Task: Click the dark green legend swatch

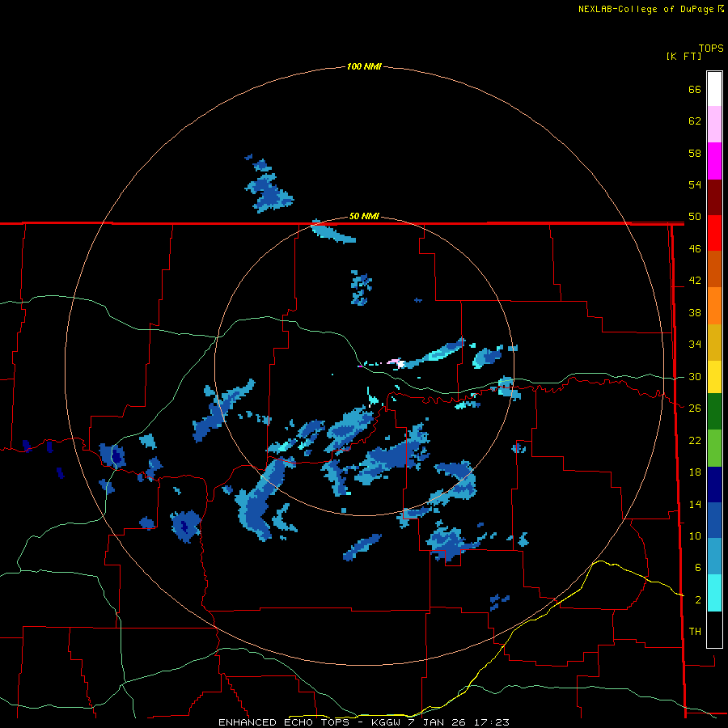Action: (714, 412)
